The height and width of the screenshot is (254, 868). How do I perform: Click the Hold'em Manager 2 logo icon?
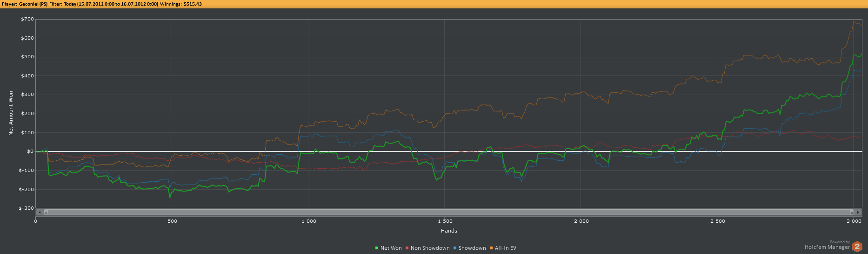pos(857,247)
